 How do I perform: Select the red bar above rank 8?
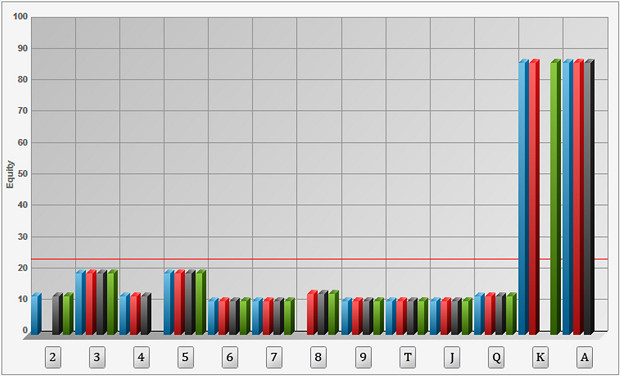tap(312, 312)
